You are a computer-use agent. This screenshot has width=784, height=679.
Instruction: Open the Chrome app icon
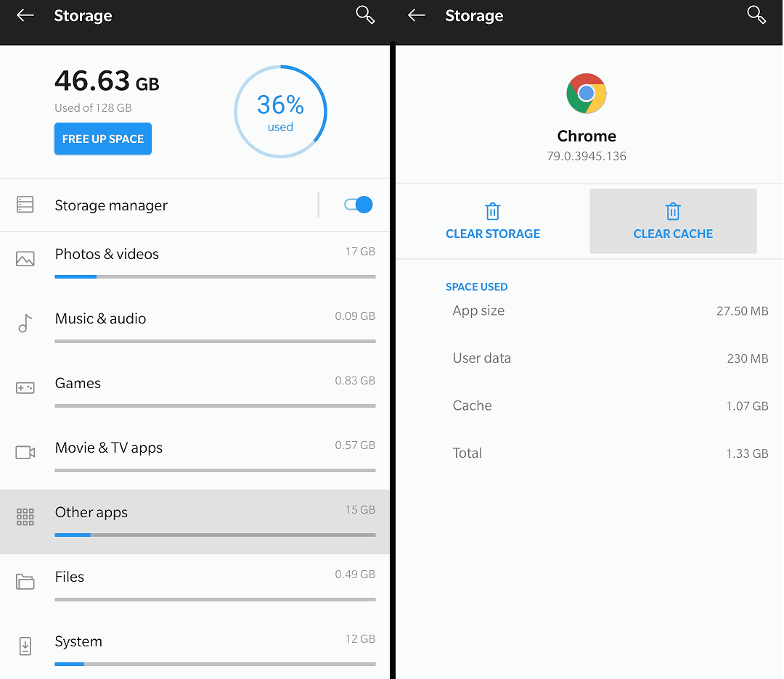(586, 93)
